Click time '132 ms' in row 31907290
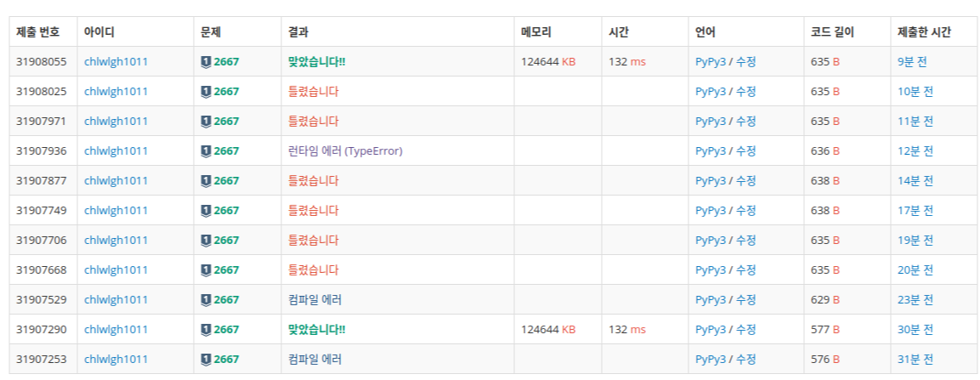This screenshot has width=980, height=380. click(627, 329)
